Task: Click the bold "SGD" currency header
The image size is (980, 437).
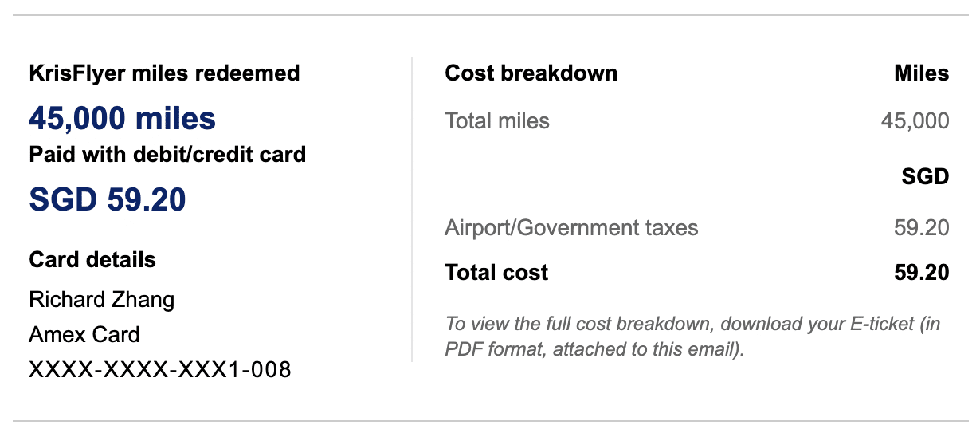Action: point(925,176)
